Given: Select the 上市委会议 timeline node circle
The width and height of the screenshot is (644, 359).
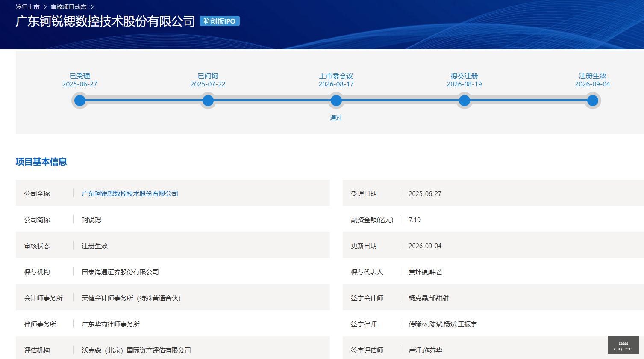Looking at the screenshot, I should pos(336,101).
